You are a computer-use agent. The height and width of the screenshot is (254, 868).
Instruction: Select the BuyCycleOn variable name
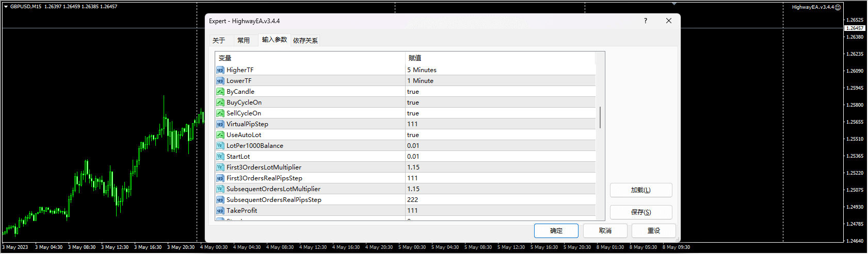(244, 103)
